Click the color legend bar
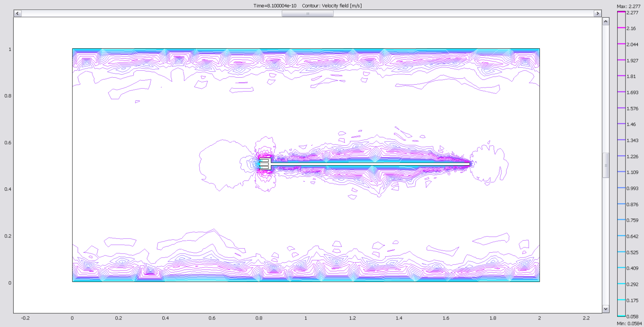 621,164
